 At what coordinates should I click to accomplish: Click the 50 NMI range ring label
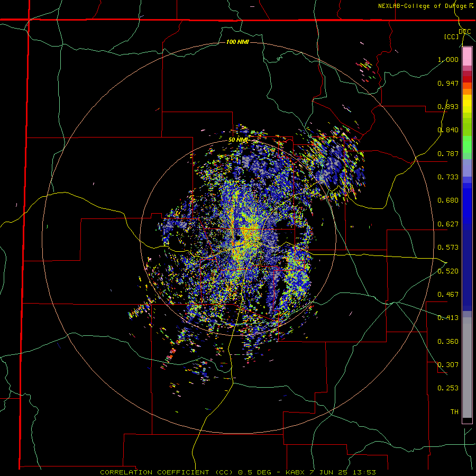[238, 140]
